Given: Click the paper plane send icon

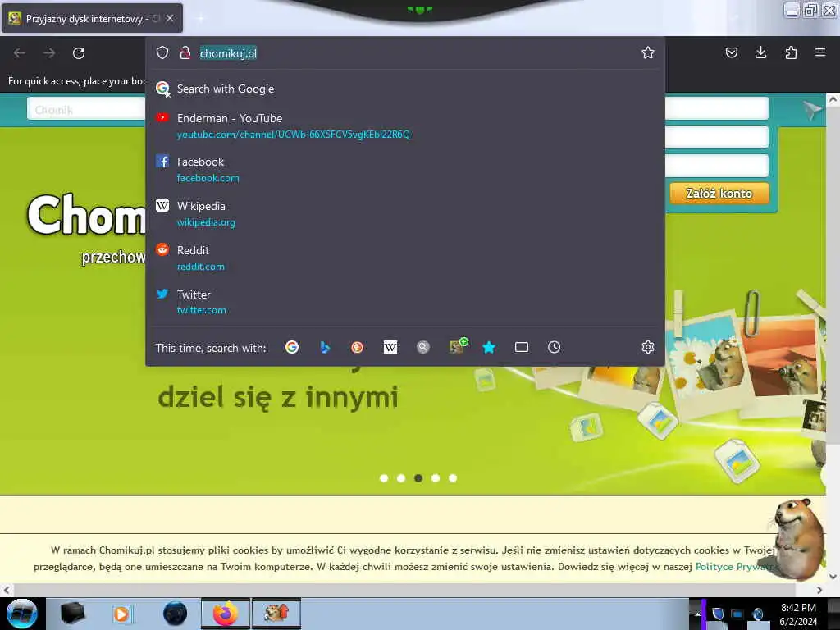Looking at the screenshot, I should tap(812, 111).
